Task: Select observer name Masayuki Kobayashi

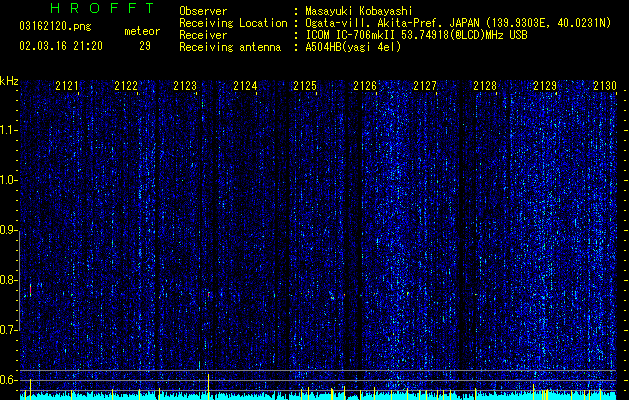Action: pyautogui.click(x=359, y=11)
